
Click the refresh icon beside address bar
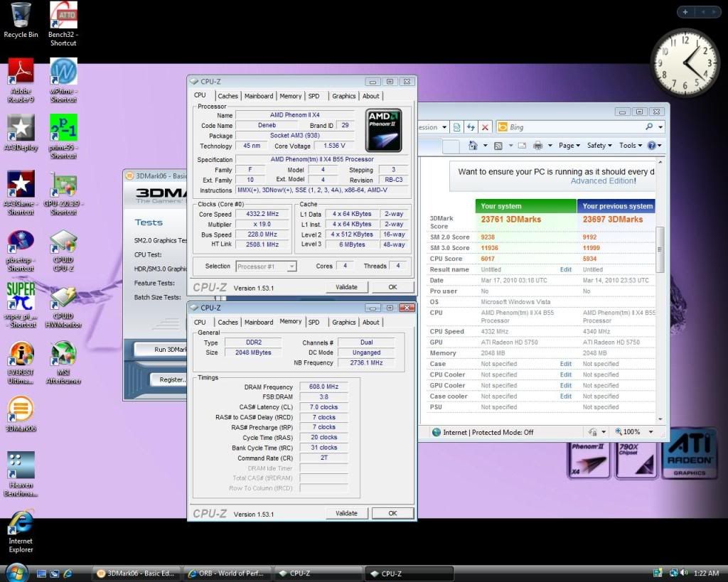471,127
